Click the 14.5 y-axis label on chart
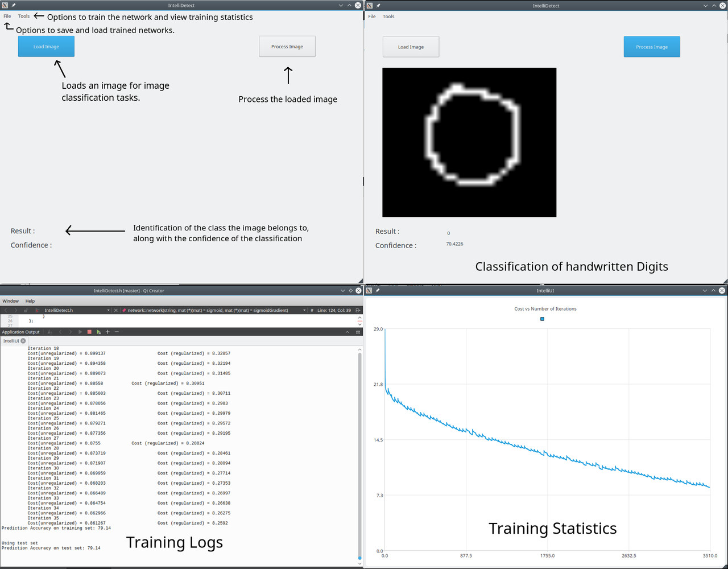 coord(378,440)
